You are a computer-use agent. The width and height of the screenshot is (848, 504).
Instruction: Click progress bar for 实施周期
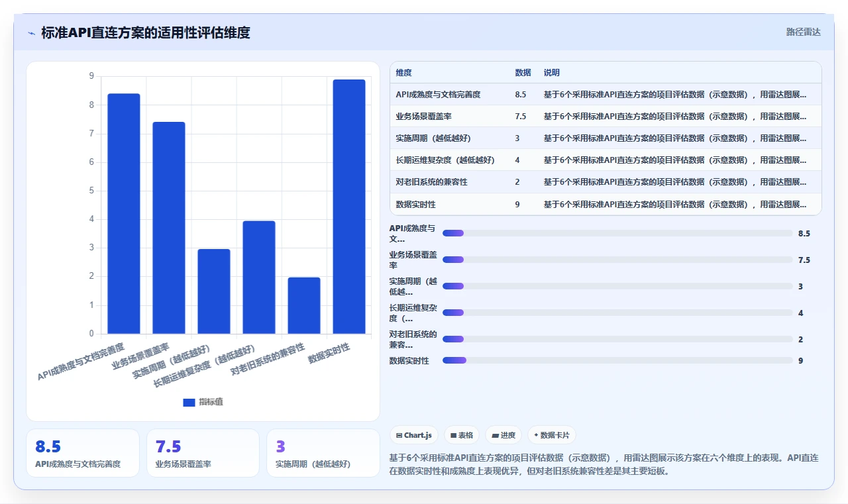[617, 286]
